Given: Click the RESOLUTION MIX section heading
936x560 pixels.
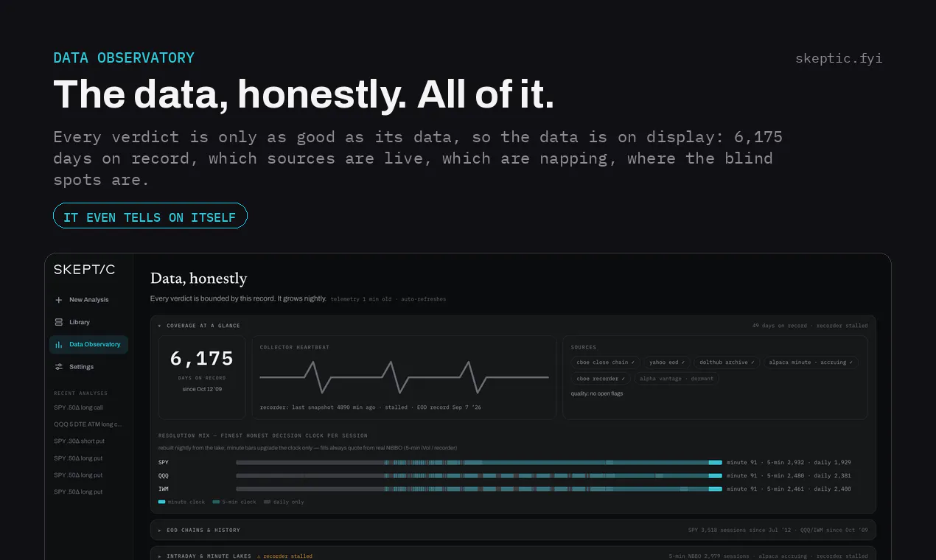Looking at the screenshot, I should point(263,436).
